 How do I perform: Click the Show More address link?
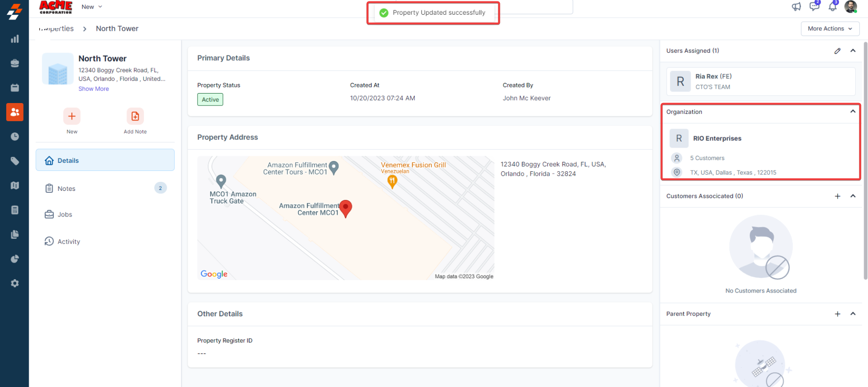coord(94,89)
